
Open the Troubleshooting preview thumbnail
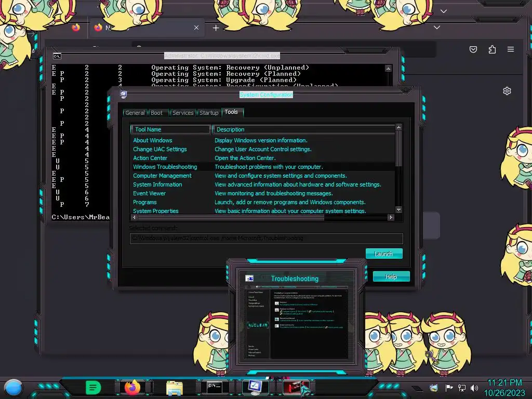click(297, 323)
